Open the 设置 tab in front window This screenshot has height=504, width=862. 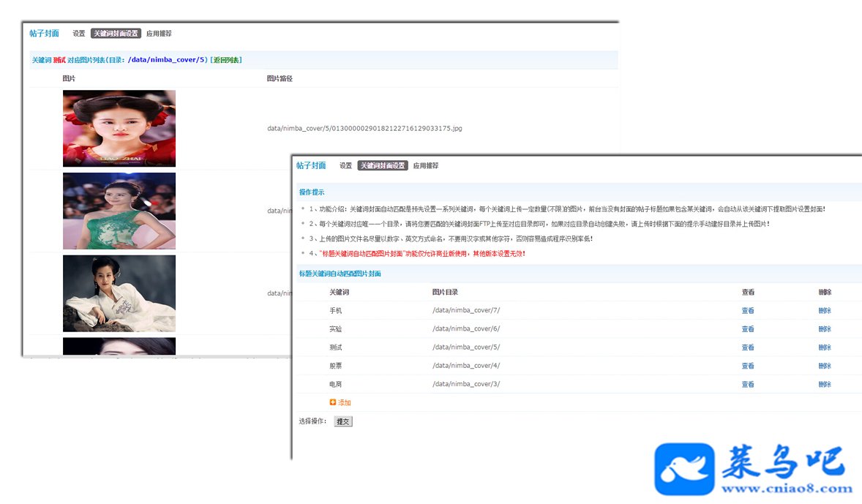[345, 165]
